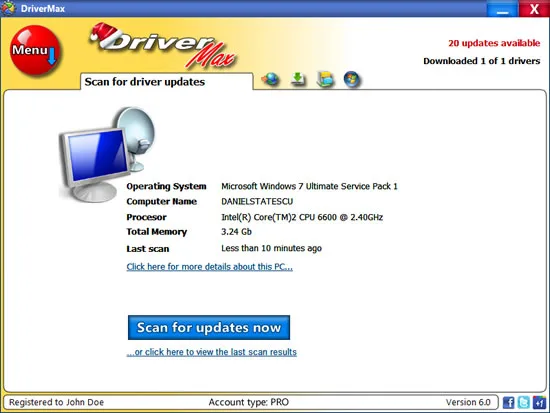The height and width of the screenshot is (413, 550).
Task: Open the Twitter bird icon
Action: coord(524,402)
